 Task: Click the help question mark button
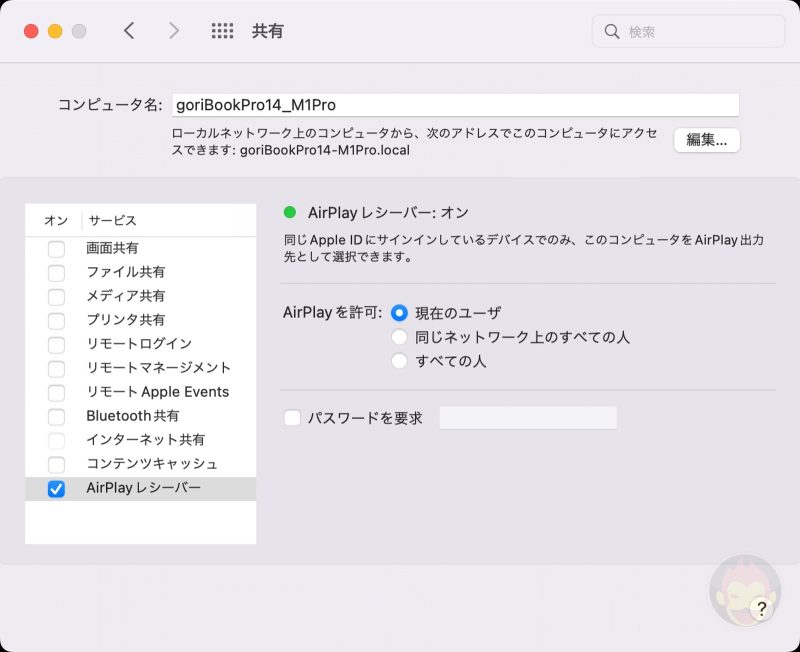click(761, 608)
